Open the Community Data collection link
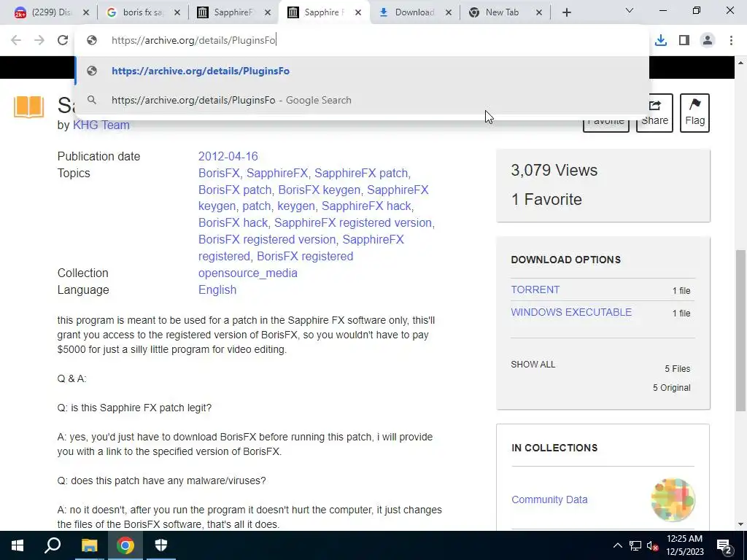The width and height of the screenshot is (747, 560). tap(549, 499)
